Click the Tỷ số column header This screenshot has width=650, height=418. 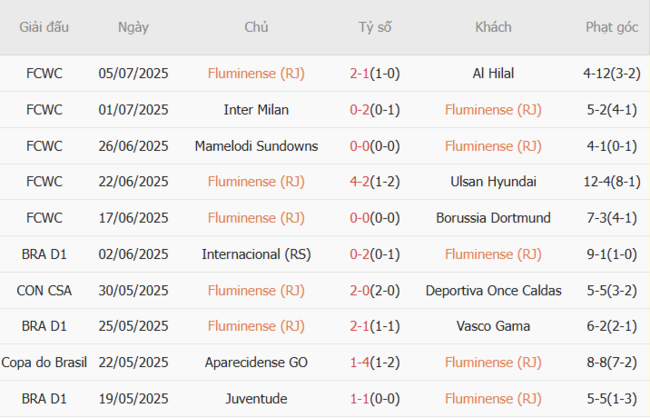376,28
